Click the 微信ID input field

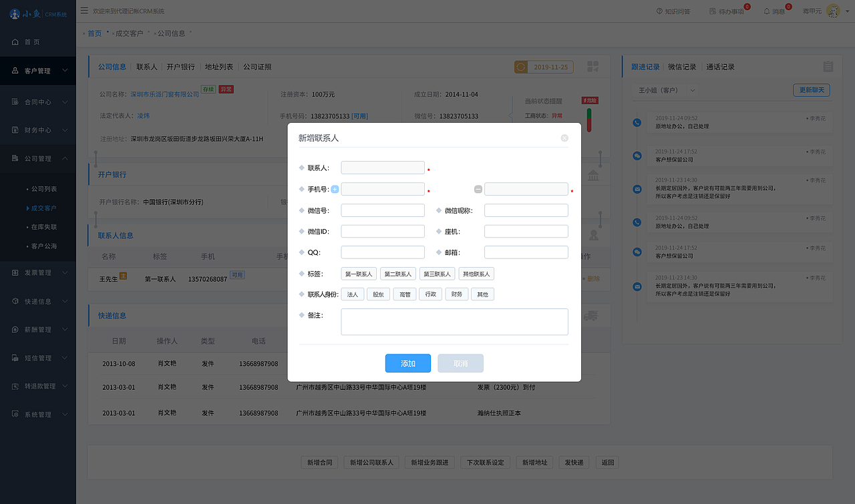tap(383, 232)
